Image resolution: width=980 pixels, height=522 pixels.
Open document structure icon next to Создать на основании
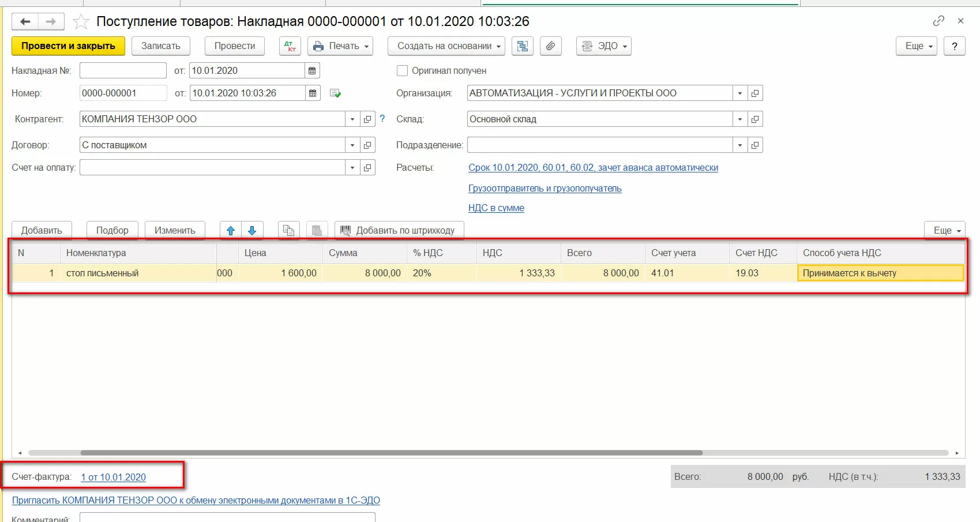point(523,46)
